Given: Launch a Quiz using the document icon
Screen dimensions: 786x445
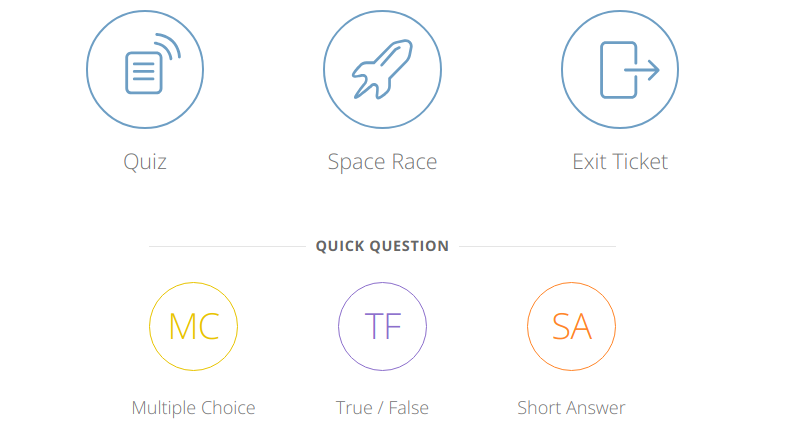Looking at the screenshot, I should (145, 69).
